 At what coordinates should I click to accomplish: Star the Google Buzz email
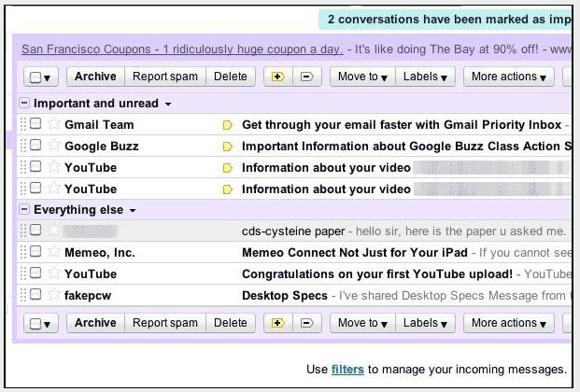pyautogui.click(x=53, y=146)
